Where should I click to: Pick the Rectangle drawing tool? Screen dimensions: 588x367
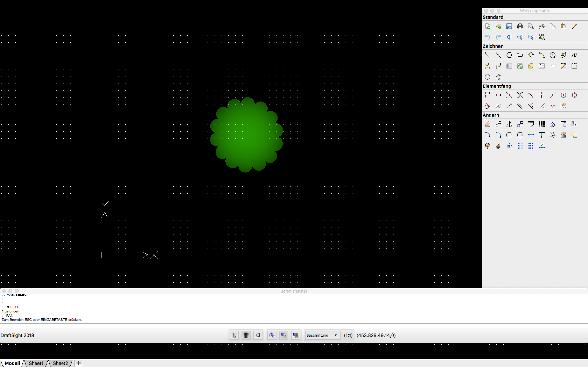click(520, 55)
